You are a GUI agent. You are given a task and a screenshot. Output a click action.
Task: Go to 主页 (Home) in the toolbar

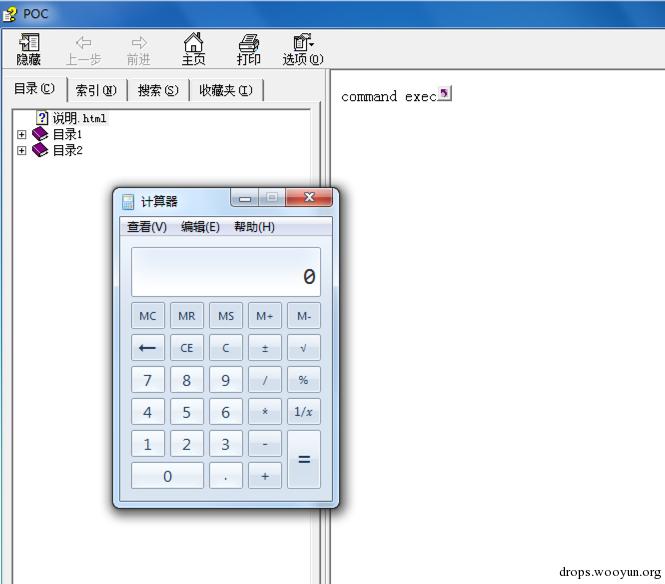pyautogui.click(x=193, y=49)
